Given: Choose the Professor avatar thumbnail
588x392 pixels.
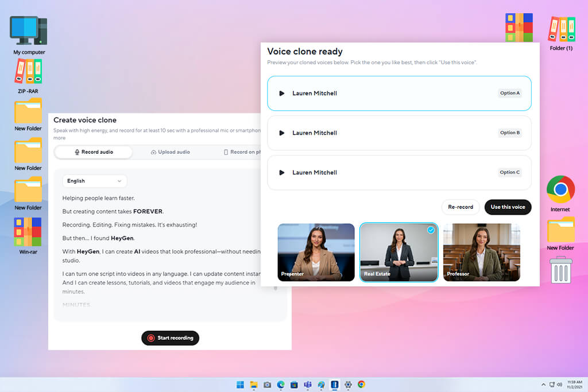Looking at the screenshot, I should click(482, 252).
